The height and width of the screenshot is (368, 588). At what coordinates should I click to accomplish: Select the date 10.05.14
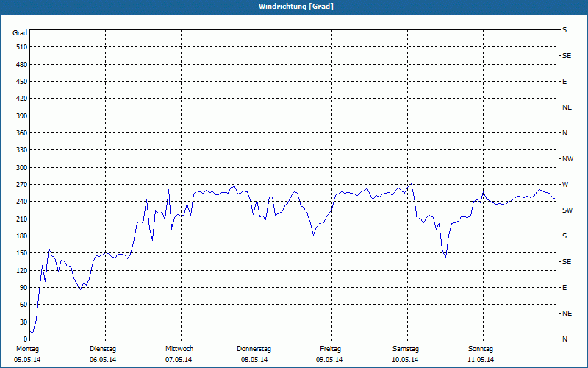click(x=405, y=360)
